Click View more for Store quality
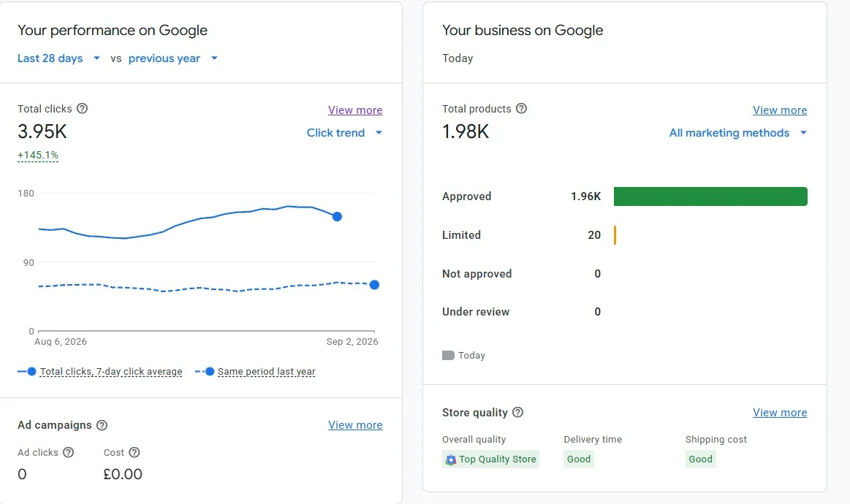Screen dimensions: 850x504 pyautogui.click(x=780, y=413)
